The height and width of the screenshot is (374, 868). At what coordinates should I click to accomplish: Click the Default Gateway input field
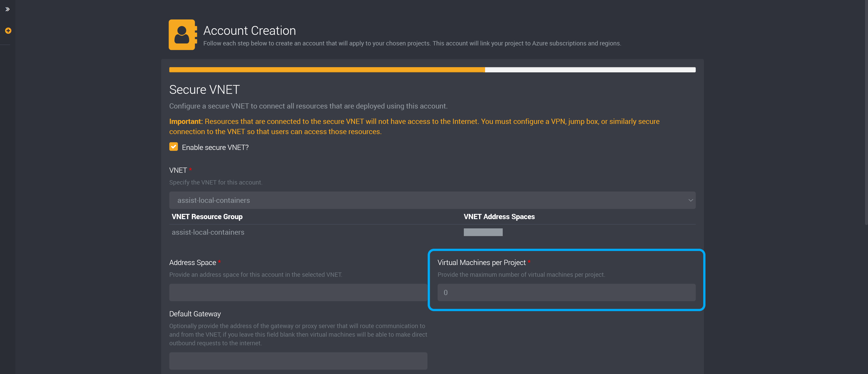tap(298, 361)
